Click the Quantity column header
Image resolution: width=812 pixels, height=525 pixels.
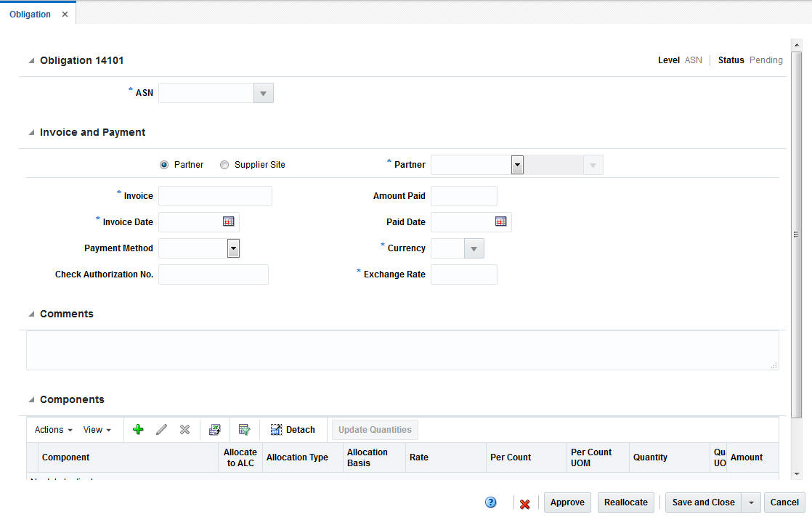pos(670,457)
